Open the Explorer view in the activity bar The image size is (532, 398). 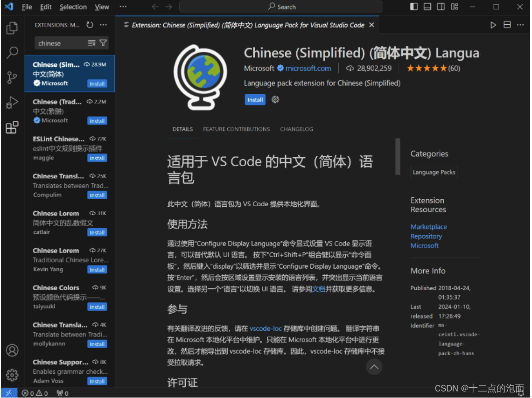coord(12,28)
